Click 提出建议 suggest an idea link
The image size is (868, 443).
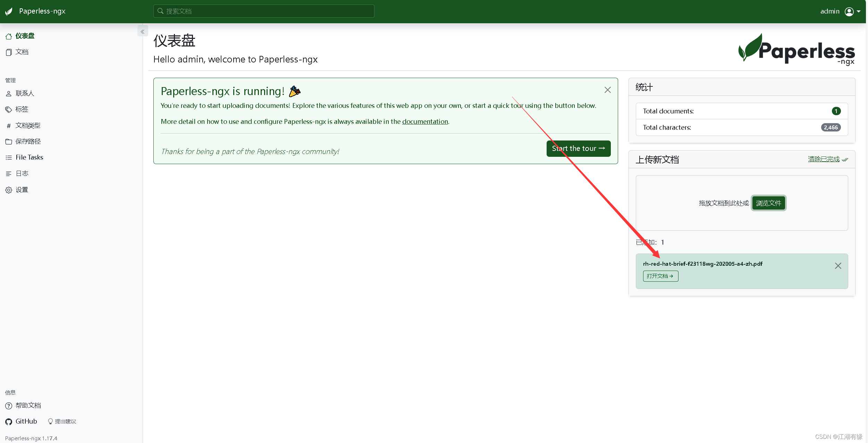(65, 421)
